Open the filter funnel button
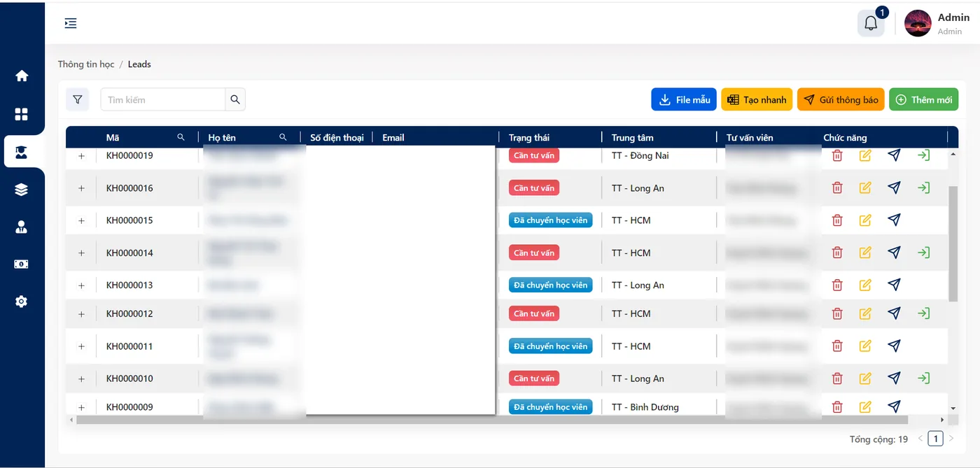 click(78, 99)
